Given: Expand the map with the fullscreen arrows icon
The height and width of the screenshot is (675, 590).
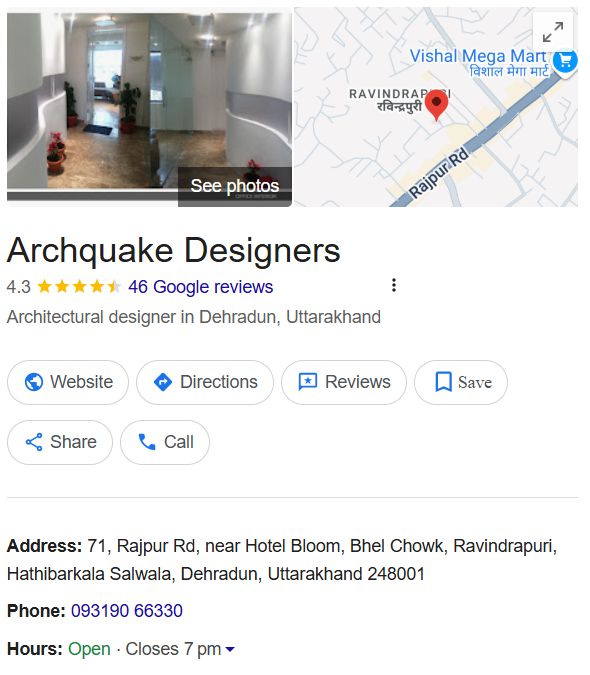Looking at the screenshot, I should (553, 32).
